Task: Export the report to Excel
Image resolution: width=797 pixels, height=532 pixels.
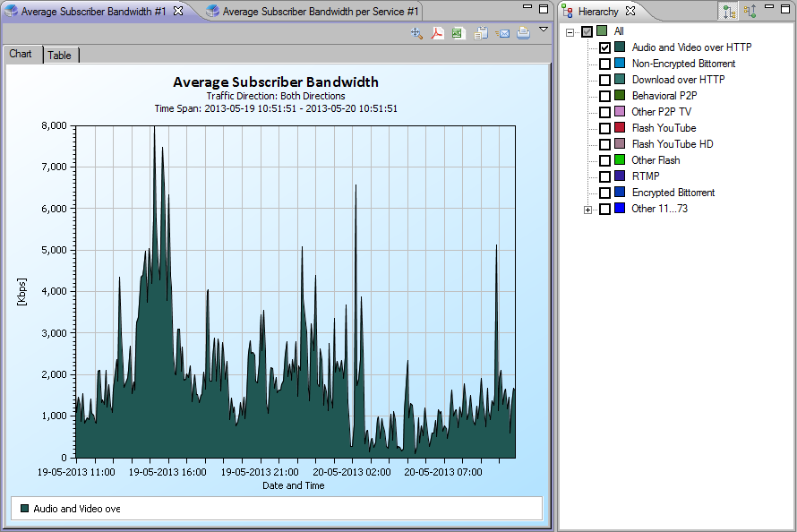Action: (x=458, y=33)
